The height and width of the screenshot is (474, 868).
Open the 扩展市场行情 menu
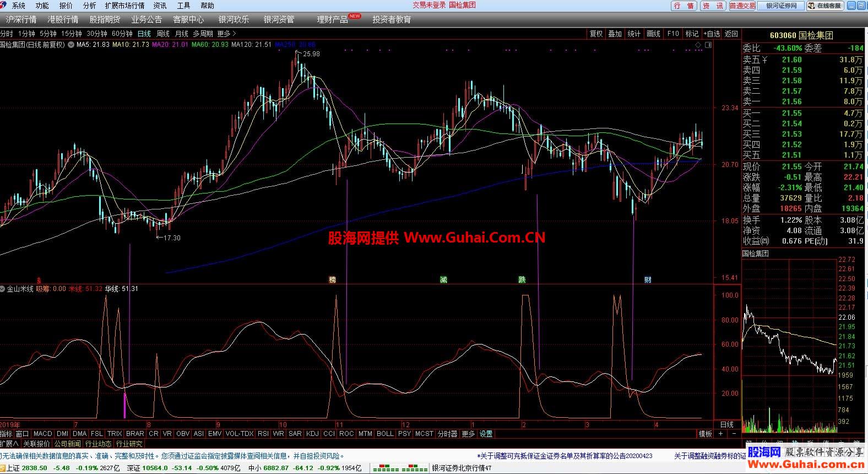pos(124,6)
